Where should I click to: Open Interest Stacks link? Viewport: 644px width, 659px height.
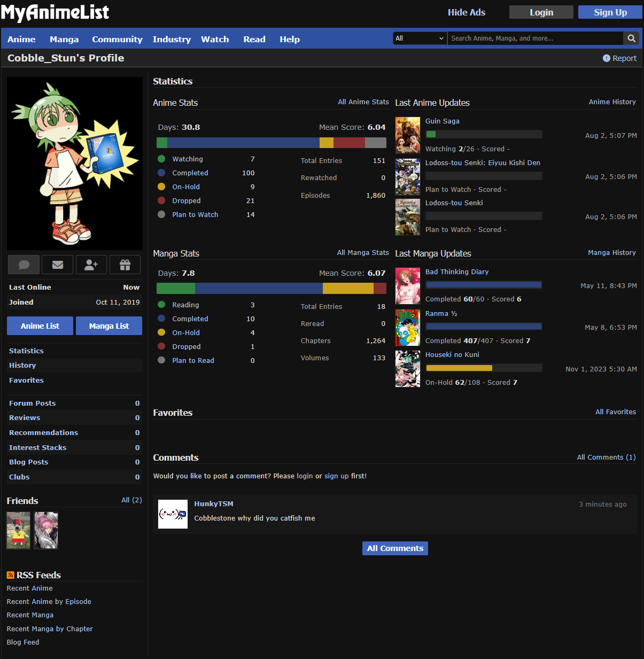[x=37, y=448]
